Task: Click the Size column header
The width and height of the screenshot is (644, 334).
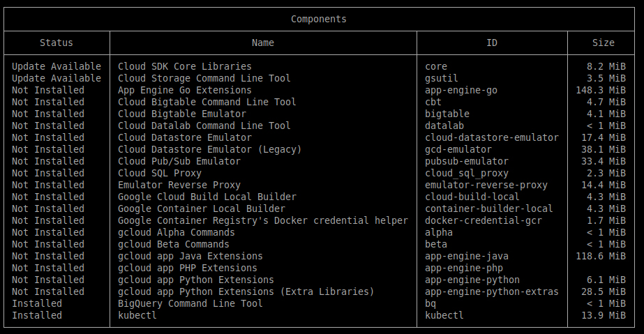Action: 603,43
